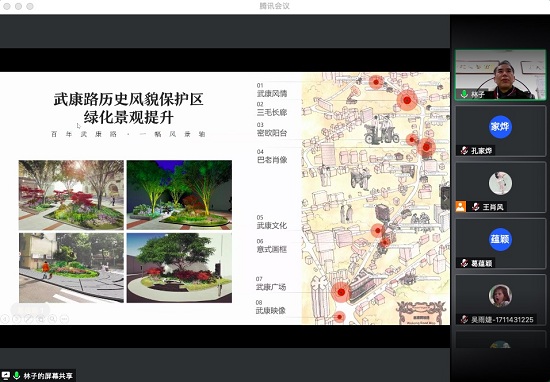Click the previous slide arrow icon

click(x=5, y=319)
